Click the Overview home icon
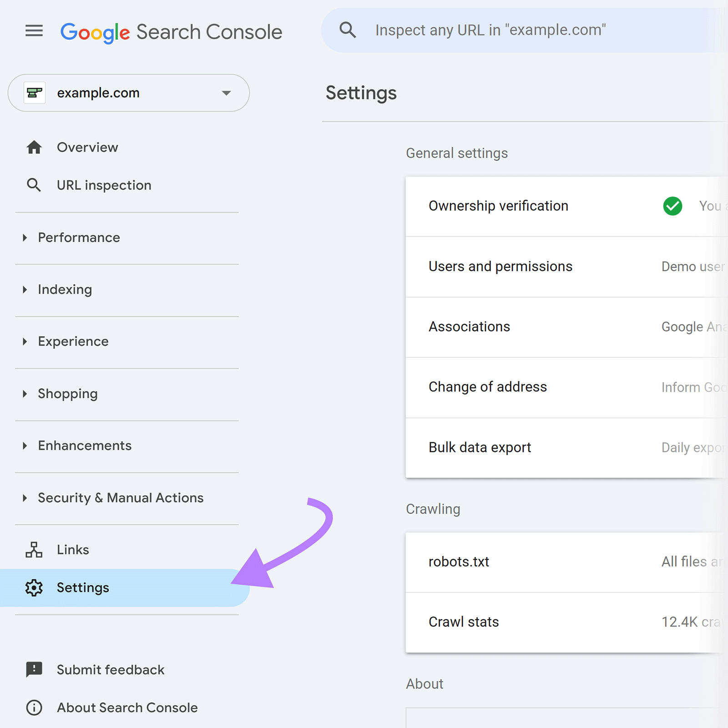This screenshot has width=728, height=728. [34, 147]
